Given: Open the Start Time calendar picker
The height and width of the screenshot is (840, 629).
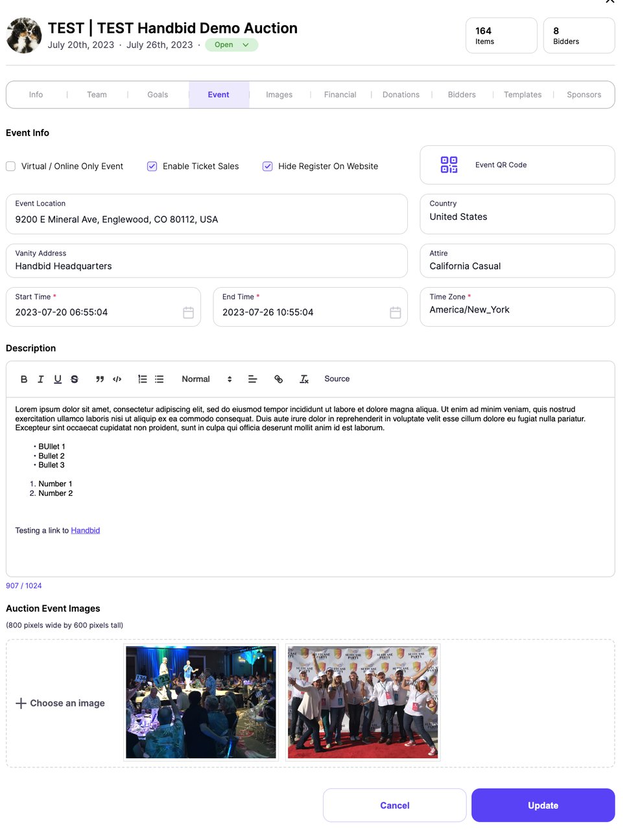Looking at the screenshot, I should click(188, 312).
